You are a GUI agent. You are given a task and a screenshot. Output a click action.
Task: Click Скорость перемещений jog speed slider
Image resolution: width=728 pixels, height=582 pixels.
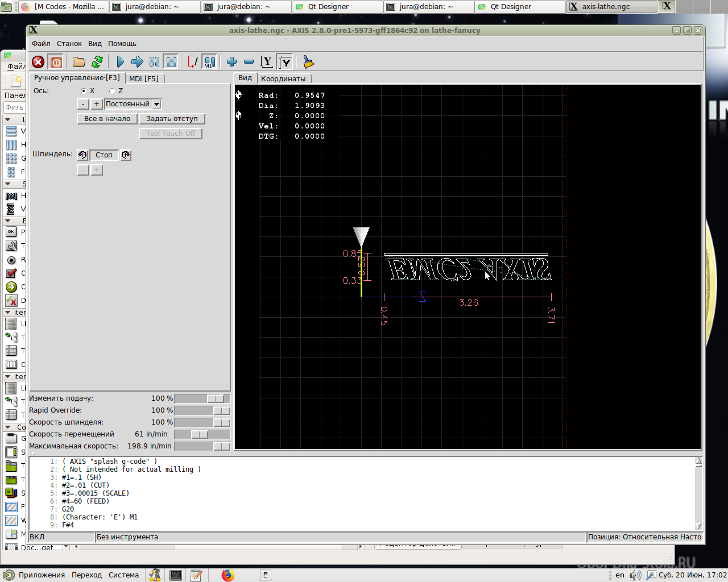(202, 434)
